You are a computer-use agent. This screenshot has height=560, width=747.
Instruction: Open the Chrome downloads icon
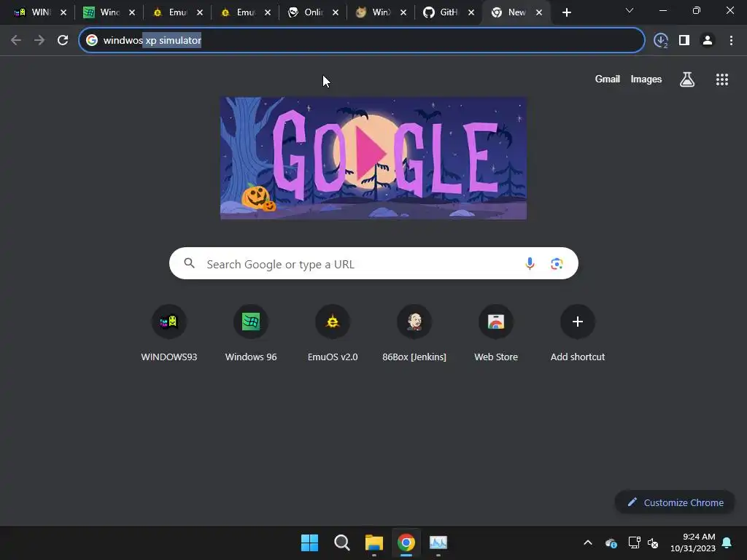[661, 41]
